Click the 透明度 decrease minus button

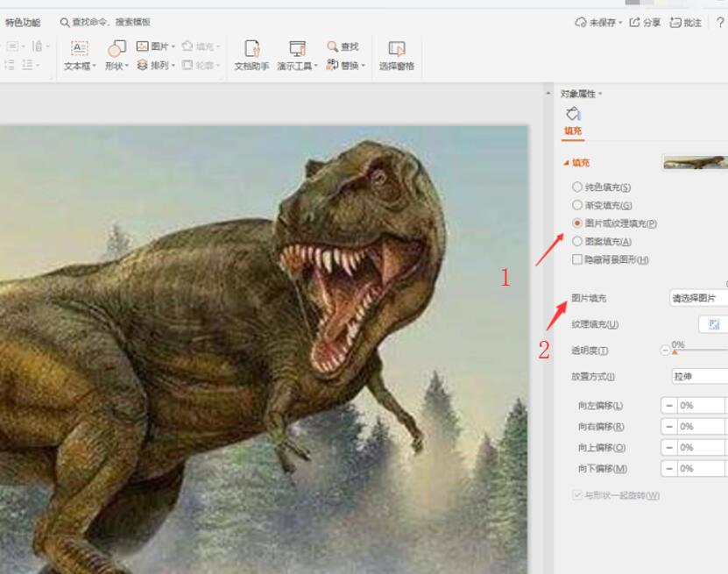coord(665,351)
